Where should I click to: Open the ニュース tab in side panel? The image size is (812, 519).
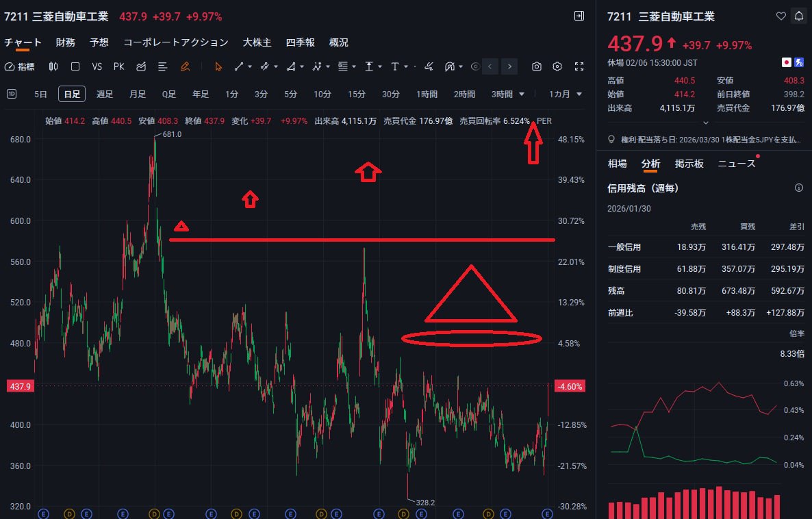coord(737,164)
